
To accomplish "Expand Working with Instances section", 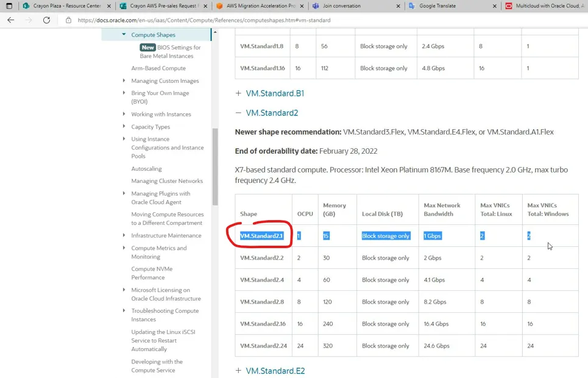I will tap(124, 114).
